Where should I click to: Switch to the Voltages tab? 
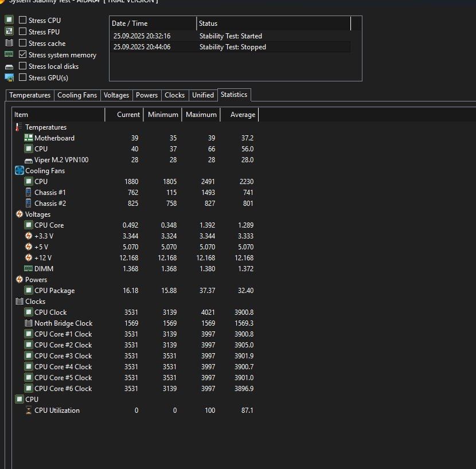(x=116, y=95)
